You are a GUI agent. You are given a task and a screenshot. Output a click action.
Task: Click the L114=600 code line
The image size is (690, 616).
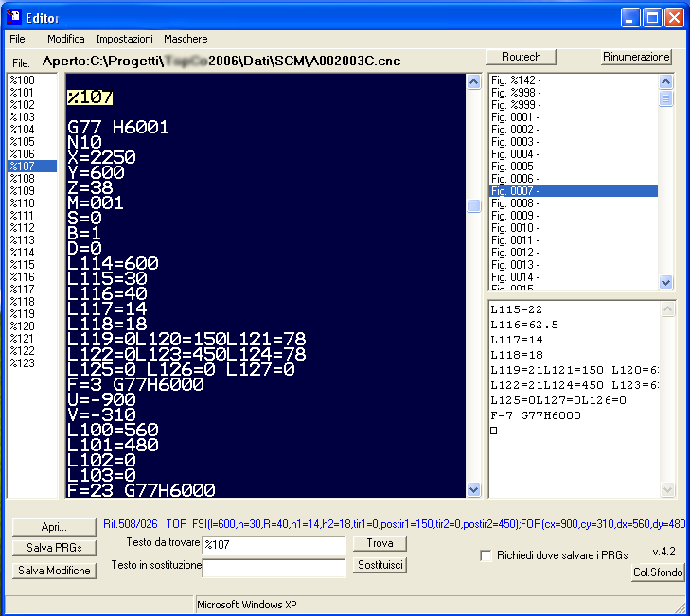coord(113,264)
